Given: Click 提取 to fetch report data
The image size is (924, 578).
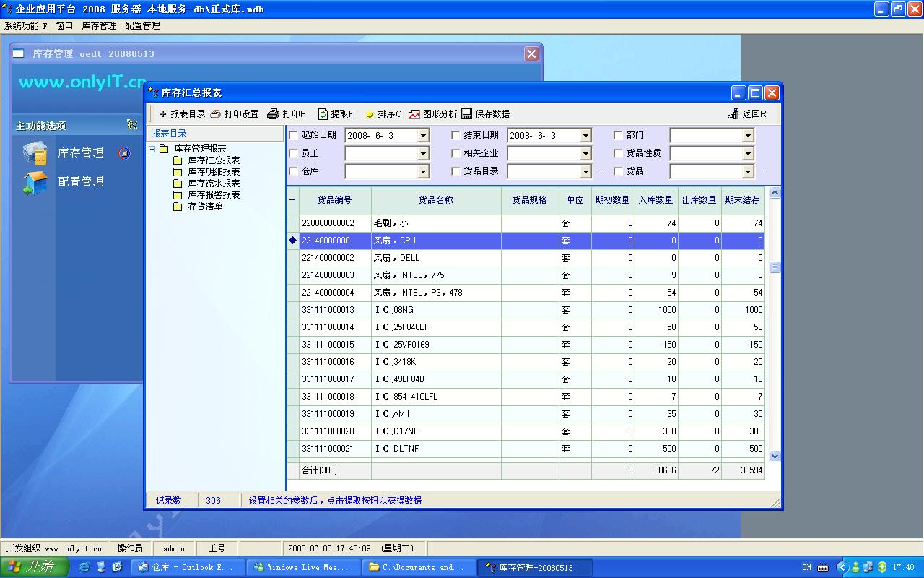Looking at the screenshot, I should pos(323,114).
